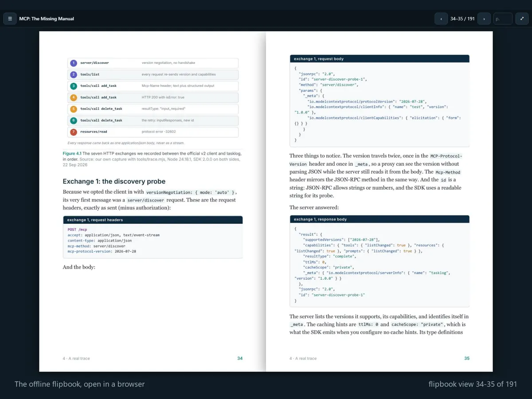Click "mcp-protocol-version: 2026-07-28" header line

coord(102,251)
